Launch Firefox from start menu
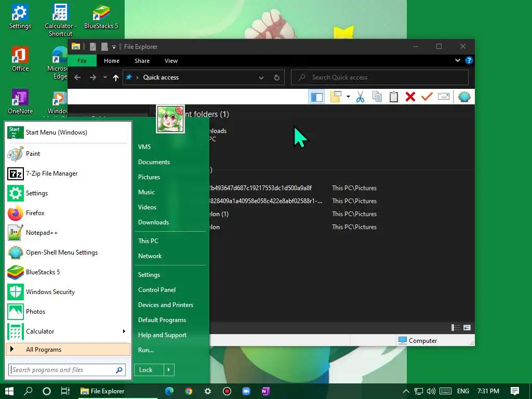Image resolution: width=532 pixels, height=399 pixels. pyautogui.click(x=68, y=212)
